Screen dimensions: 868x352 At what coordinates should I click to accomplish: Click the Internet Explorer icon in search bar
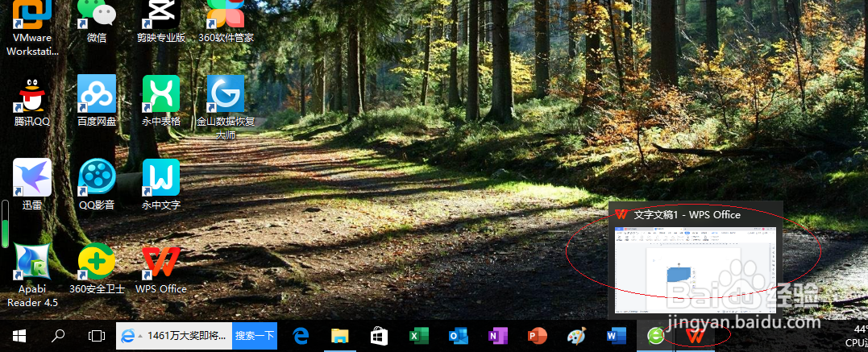tap(127, 335)
